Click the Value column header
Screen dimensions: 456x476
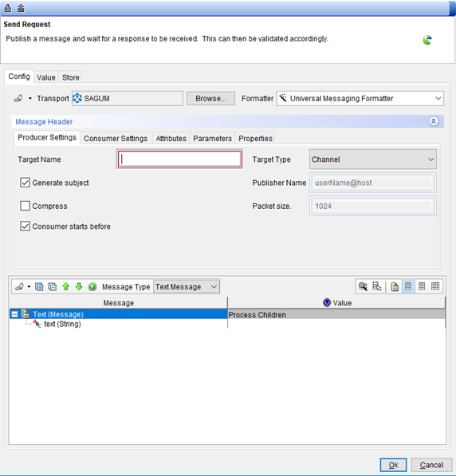(x=337, y=303)
